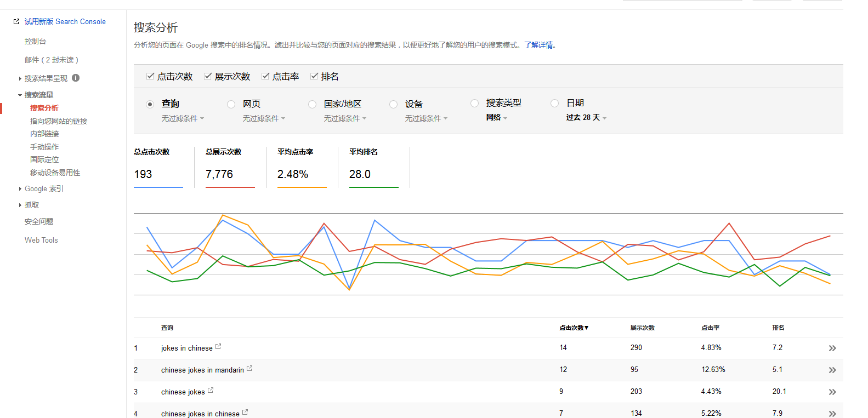Click the chinese jokes in mandarin query link

[x=202, y=370]
